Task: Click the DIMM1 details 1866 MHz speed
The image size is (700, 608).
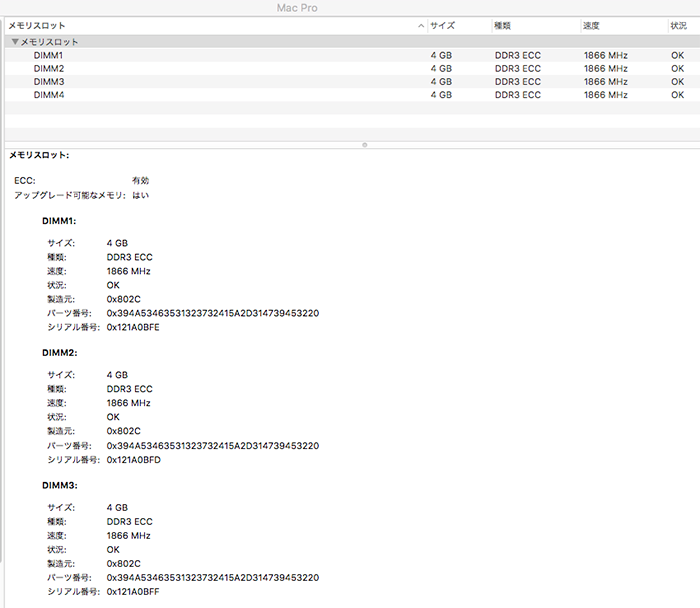Action: point(129,271)
